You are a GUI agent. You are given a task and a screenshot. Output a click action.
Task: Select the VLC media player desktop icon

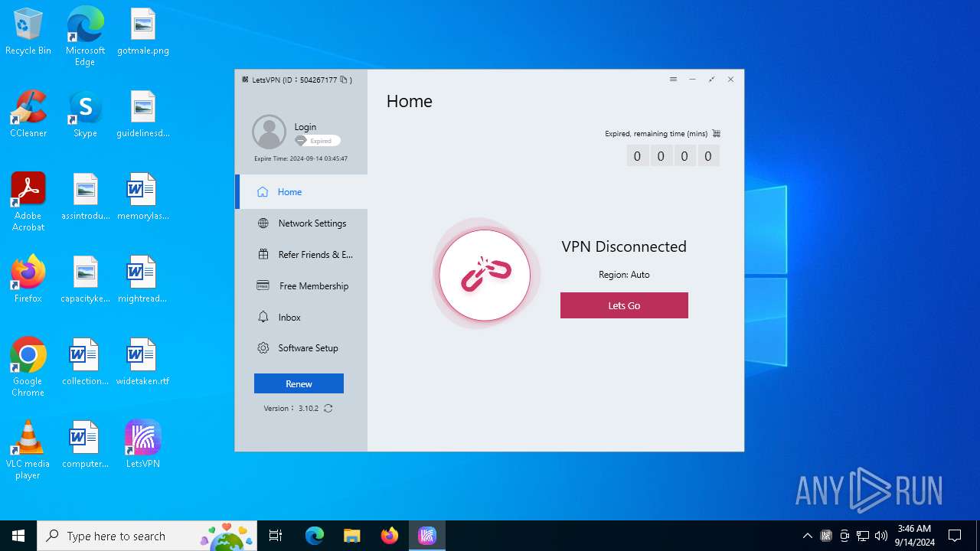pos(28,450)
